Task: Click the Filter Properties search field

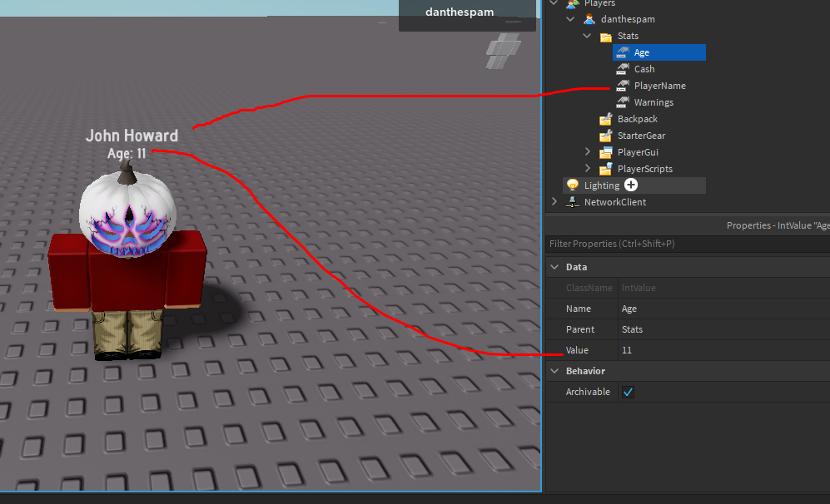Action: pyautogui.click(x=688, y=244)
